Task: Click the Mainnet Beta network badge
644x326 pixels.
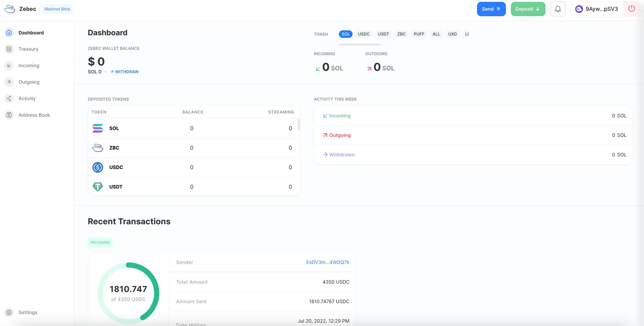Action: (x=57, y=9)
